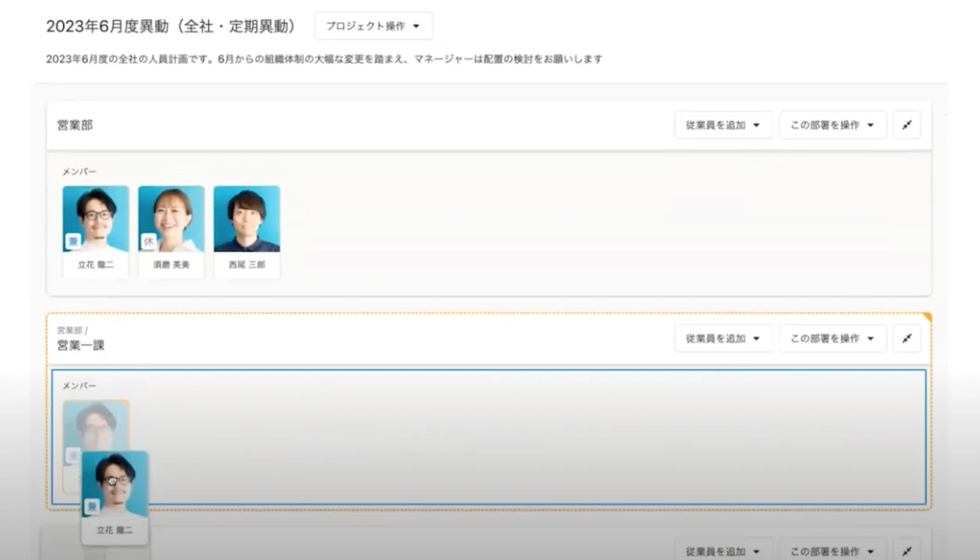This screenshot has width=980, height=560.
Task: Select 西尾 三郎's photo card
Action: tap(247, 232)
